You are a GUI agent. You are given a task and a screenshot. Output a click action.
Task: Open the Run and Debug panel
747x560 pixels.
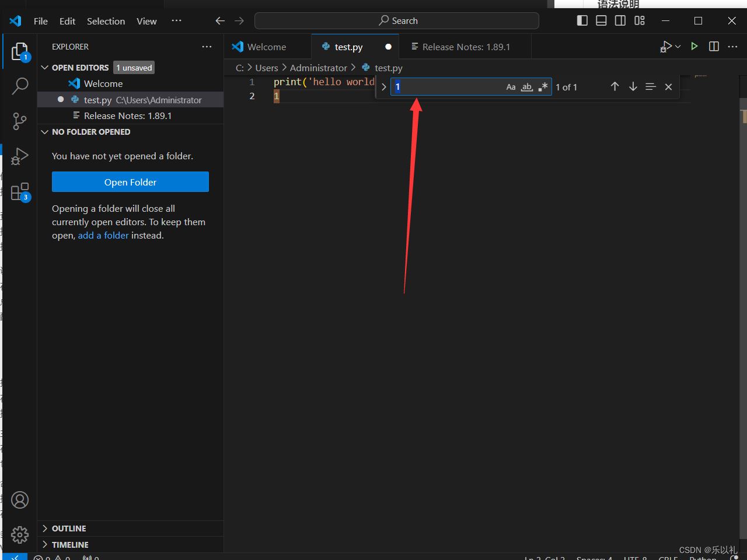point(20,156)
